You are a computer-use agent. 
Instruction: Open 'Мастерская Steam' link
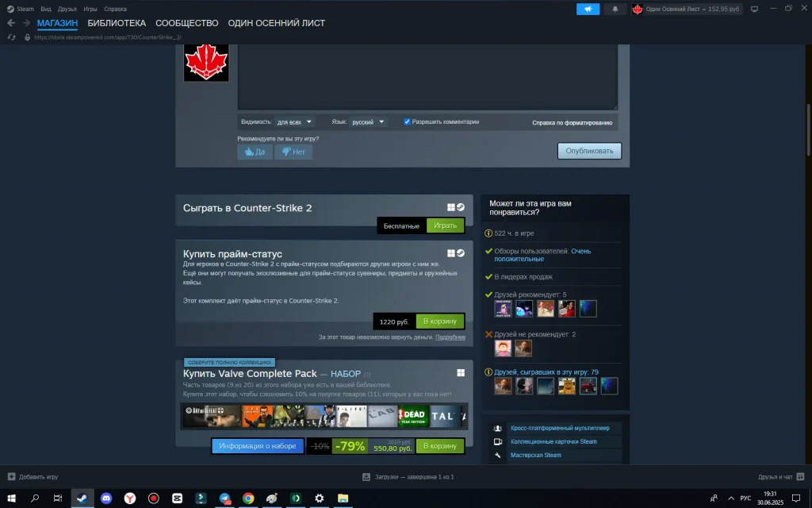pos(535,455)
